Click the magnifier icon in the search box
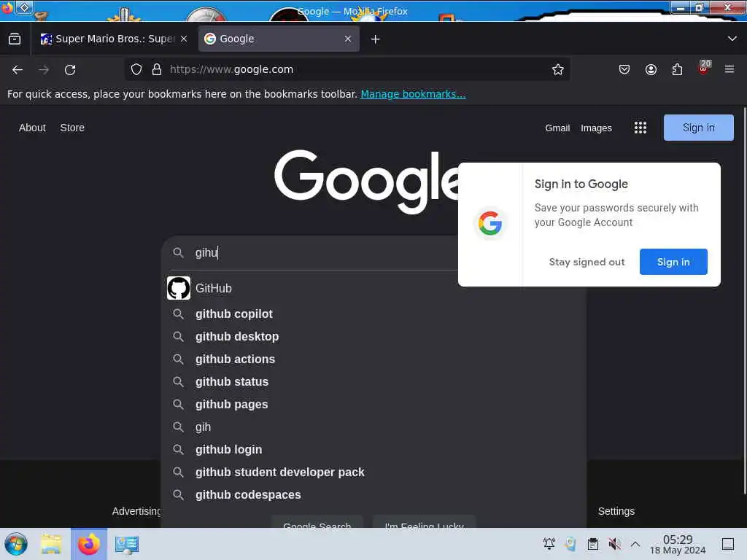The width and height of the screenshot is (747, 560). click(178, 252)
